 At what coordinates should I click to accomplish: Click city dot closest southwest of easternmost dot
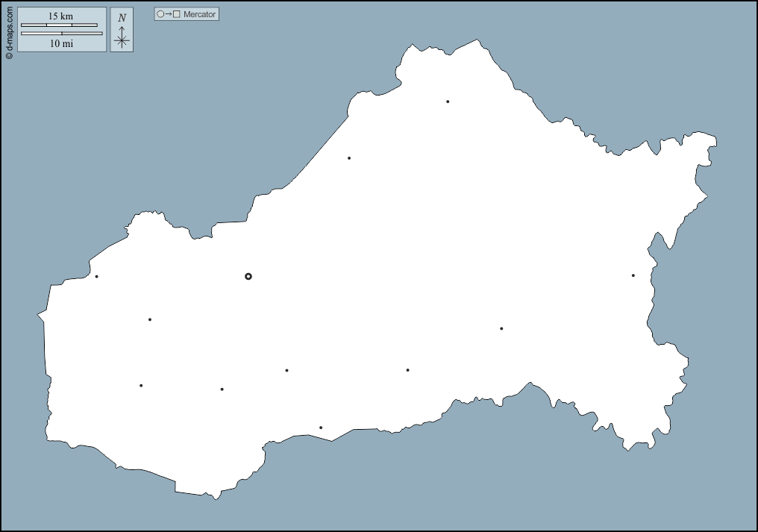coord(501,328)
